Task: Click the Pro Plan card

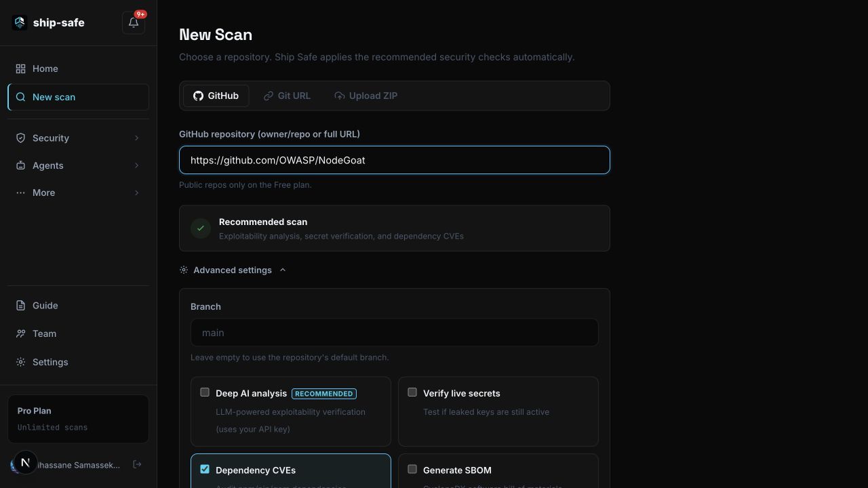Action: coord(78,419)
